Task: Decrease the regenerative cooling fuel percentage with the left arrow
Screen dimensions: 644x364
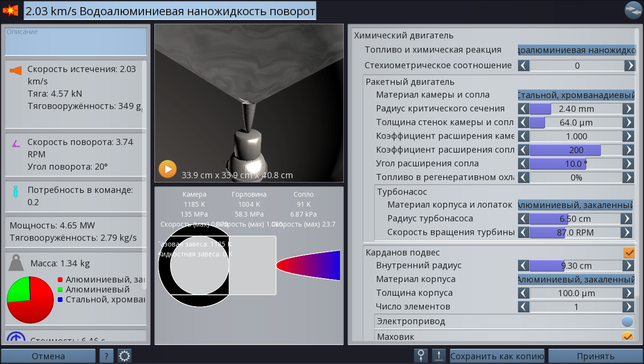Action: point(524,178)
